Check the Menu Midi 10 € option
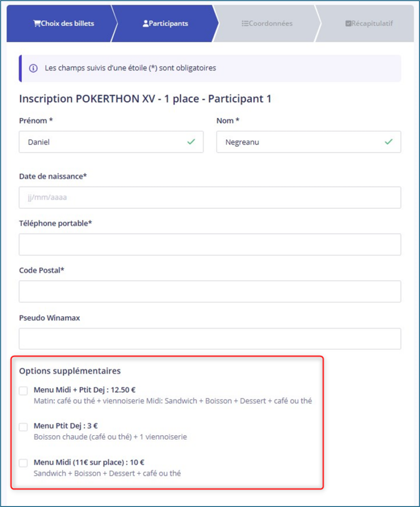Screen dimensions: 420x507 click(23, 463)
